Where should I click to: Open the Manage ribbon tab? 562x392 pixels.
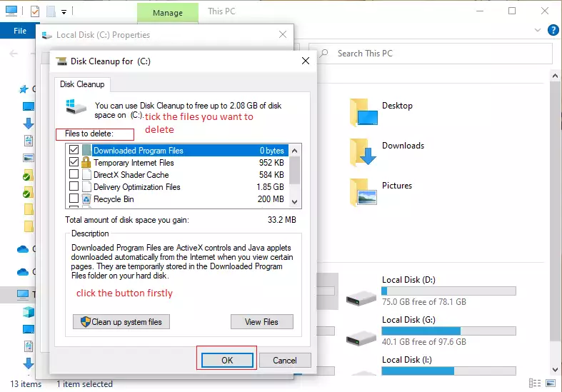[x=168, y=13]
